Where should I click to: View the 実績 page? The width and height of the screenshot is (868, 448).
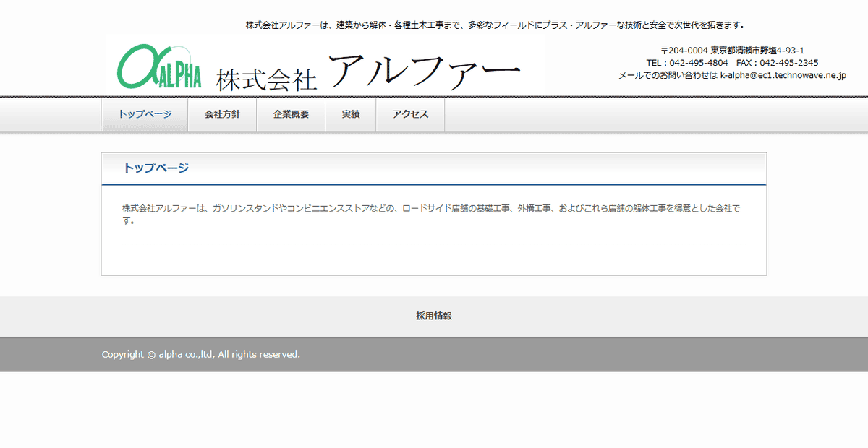[x=351, y=113]
